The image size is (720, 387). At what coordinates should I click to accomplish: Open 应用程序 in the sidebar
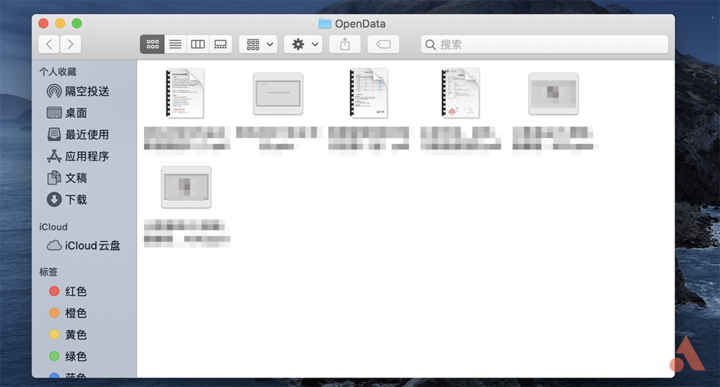tap(78, 156)
